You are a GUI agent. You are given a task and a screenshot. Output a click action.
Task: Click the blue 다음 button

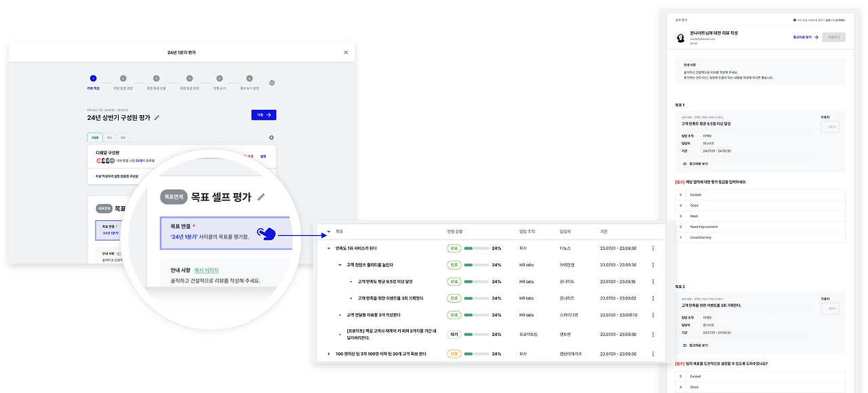[x=264, y=115]
